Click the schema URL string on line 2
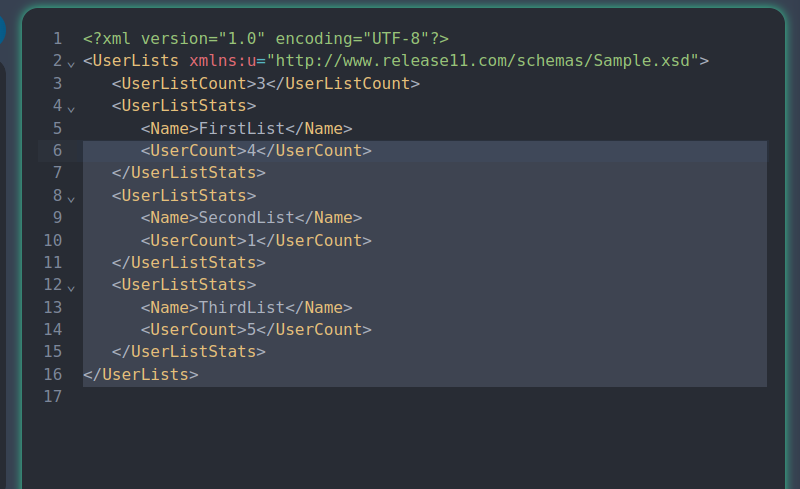800x489 pixels. [x=483, y=61]
